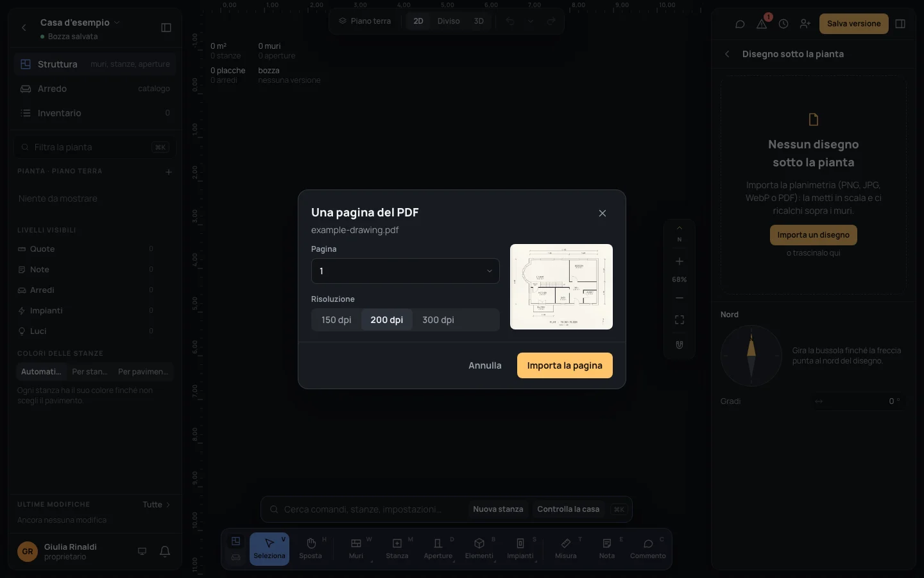This screenshot has height=578, width=924.
Task: Select the Per stanza color tab
Action: (x=90, y=372)
